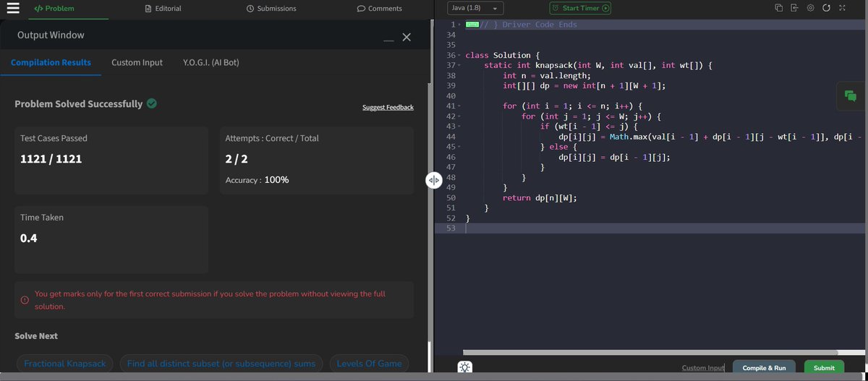Image resolution: width=868 pixels, height=381 pixels.
Task: Switch to the Custom Input tab
Action: pos(137,63)
